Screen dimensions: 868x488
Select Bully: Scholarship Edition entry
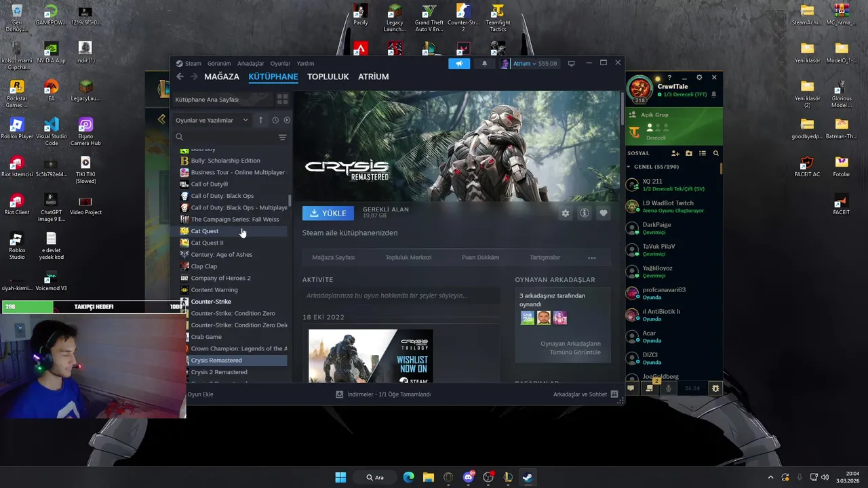coord(233,161)
